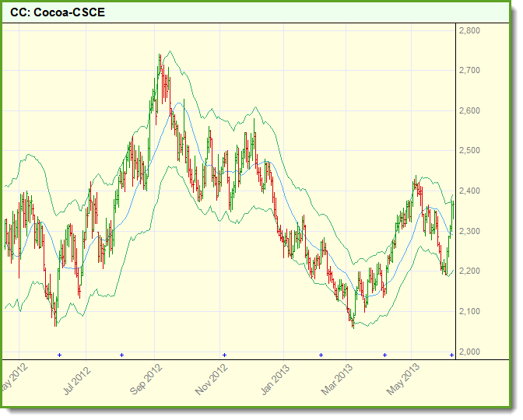Select the 2,700 price axis label
The width and height of the screenshot is (523, 420).
469,71
